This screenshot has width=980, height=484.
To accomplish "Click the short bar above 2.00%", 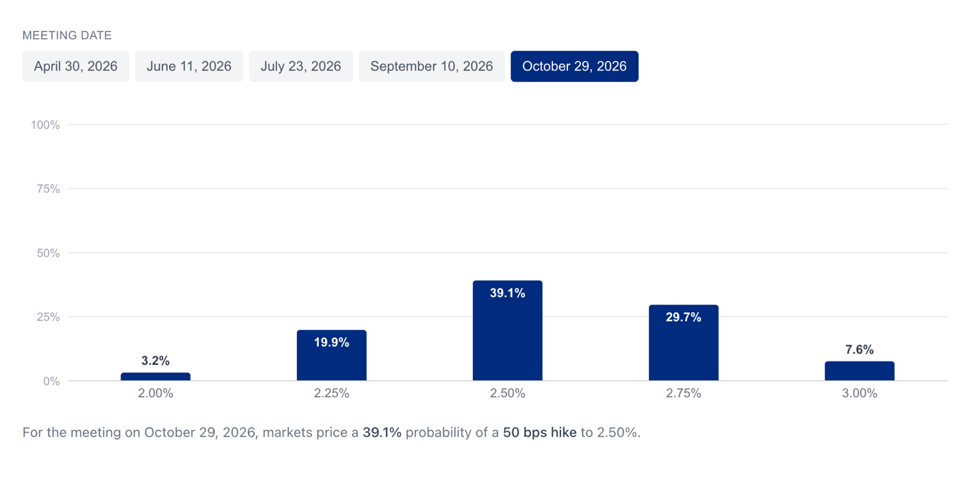I will [155, 377].
